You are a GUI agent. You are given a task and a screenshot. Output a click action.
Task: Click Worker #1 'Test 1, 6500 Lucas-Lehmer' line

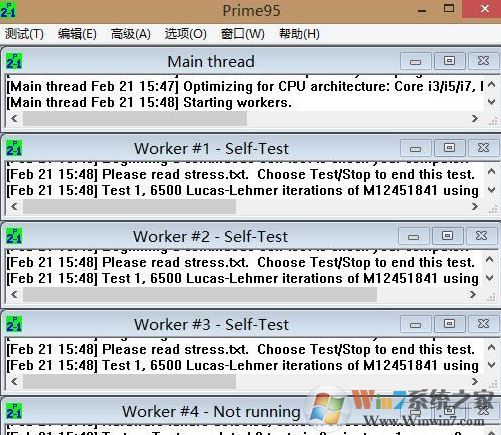click(243, 190)
